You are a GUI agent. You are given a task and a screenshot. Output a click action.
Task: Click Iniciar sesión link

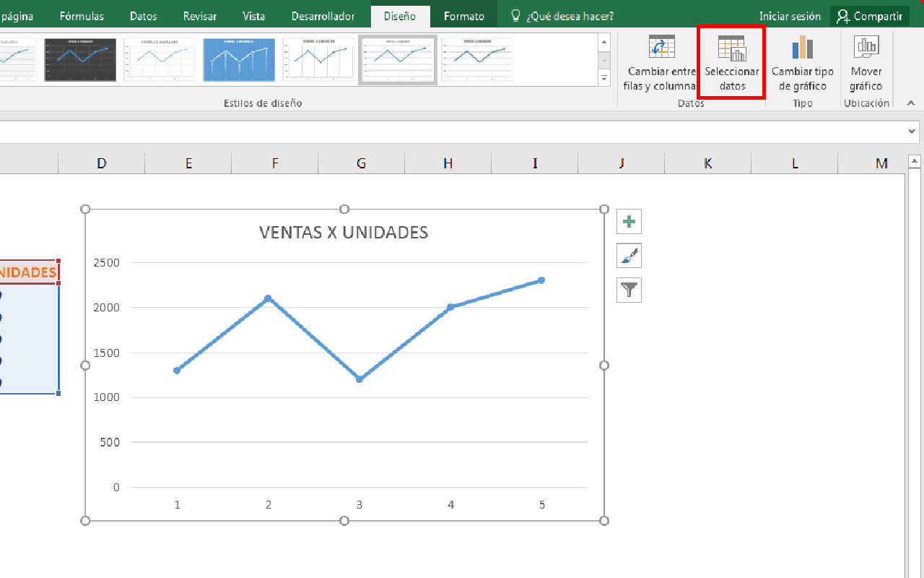coord(790,16)
